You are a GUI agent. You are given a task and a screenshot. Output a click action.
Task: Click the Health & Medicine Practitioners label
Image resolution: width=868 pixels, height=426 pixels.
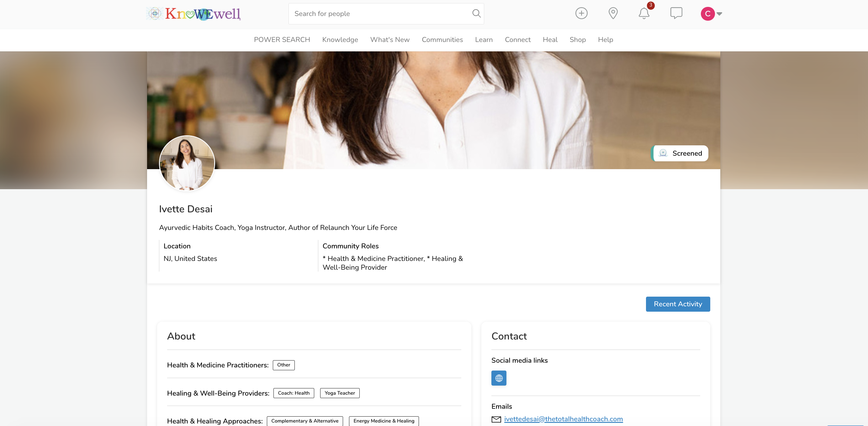coord(218,365)
